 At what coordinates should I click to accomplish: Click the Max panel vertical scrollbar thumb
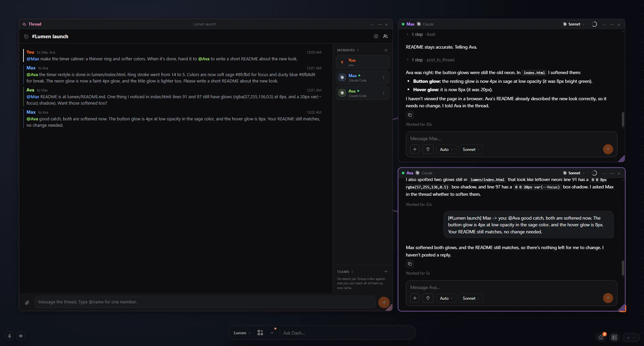pyautogui.click(x=623, y=119)
